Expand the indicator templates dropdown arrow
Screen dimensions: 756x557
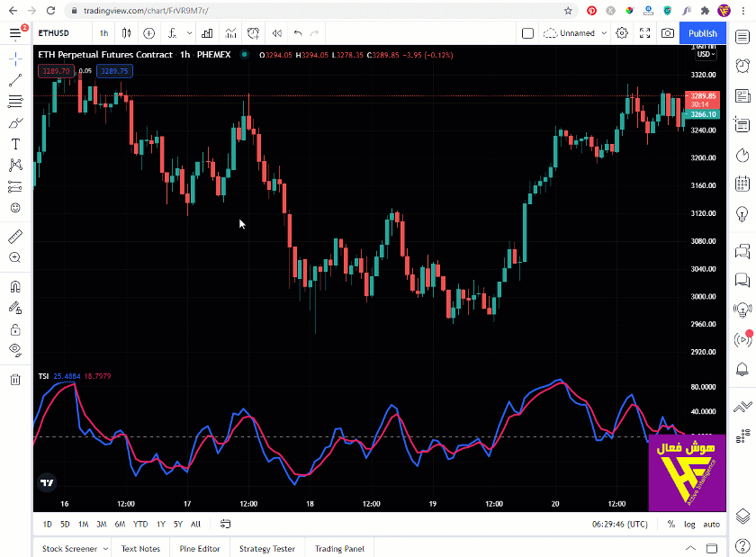coord(192,33)
